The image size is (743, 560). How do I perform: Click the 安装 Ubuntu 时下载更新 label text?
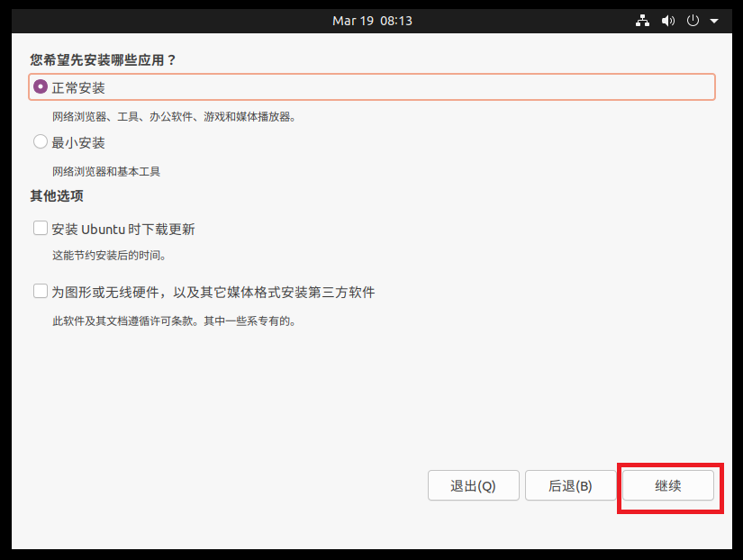pos(123,229)
